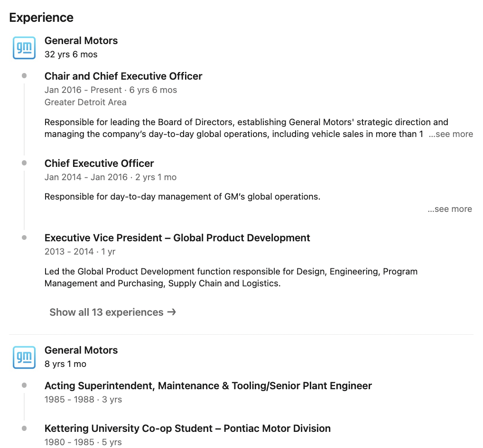Image resolution: width=483 pixels, height=448 pixels.
Task: Click the Chair and CEO timeline bullet
Action: tap(24, 76)
